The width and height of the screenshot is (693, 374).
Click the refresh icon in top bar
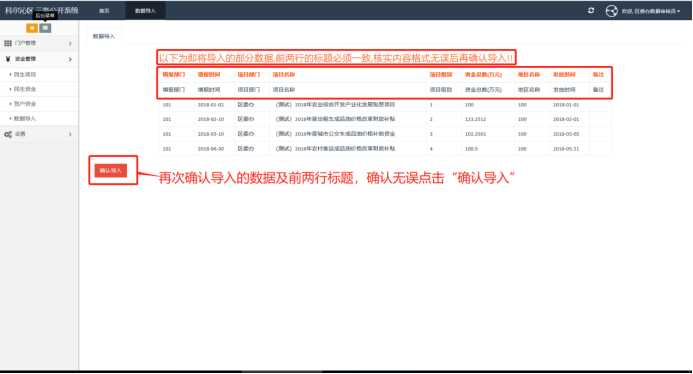(591, 10)
